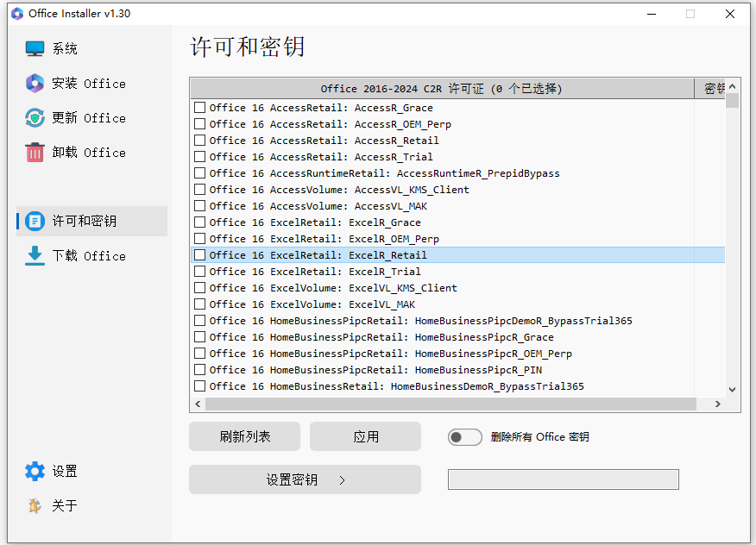Check AccessVL_MAK license checkbox
Viewport: 756px width, 545px height.
[x=199, y=206]
